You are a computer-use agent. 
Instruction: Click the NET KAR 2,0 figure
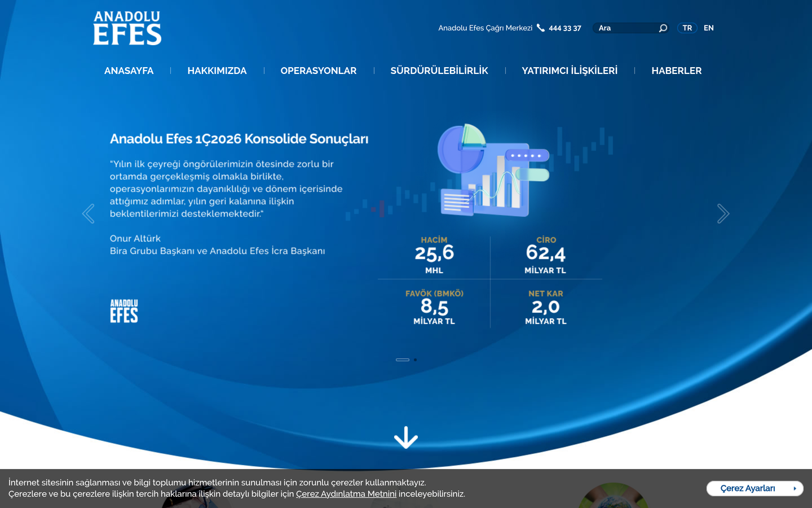pyautogui.click(x=546, y=307)
